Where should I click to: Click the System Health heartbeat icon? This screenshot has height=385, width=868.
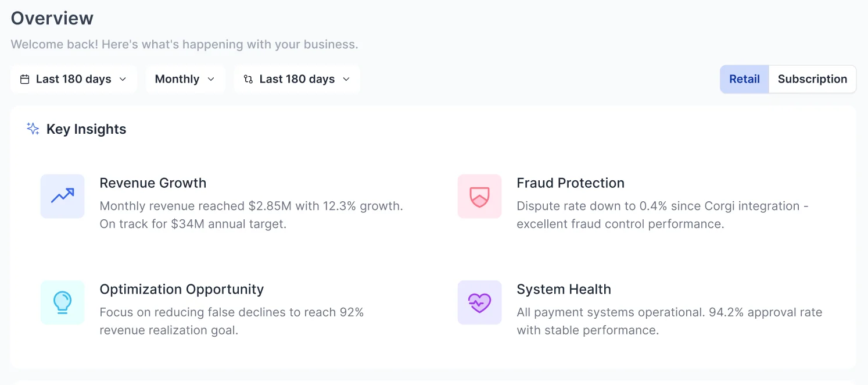pos(479,302)
